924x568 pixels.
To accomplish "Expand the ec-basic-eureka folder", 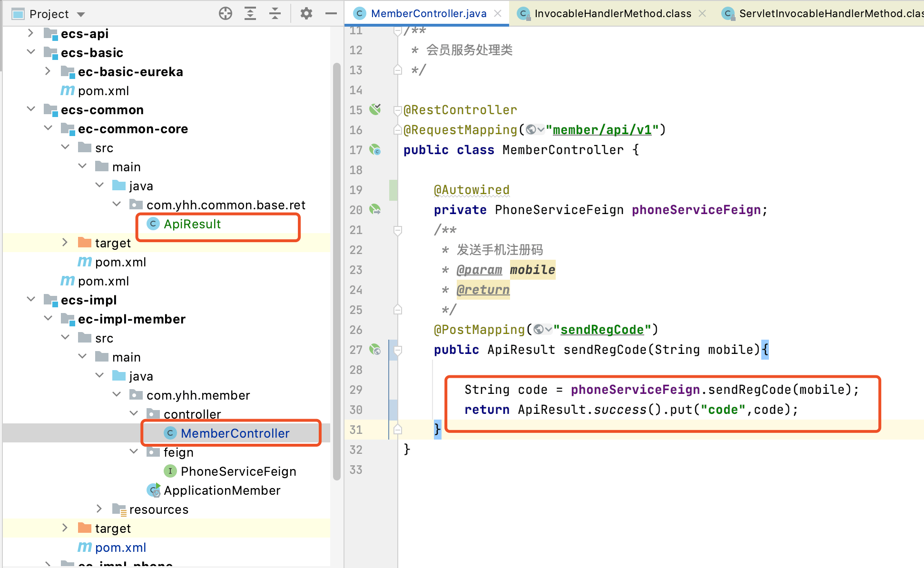I will click(x=48, y=71).
